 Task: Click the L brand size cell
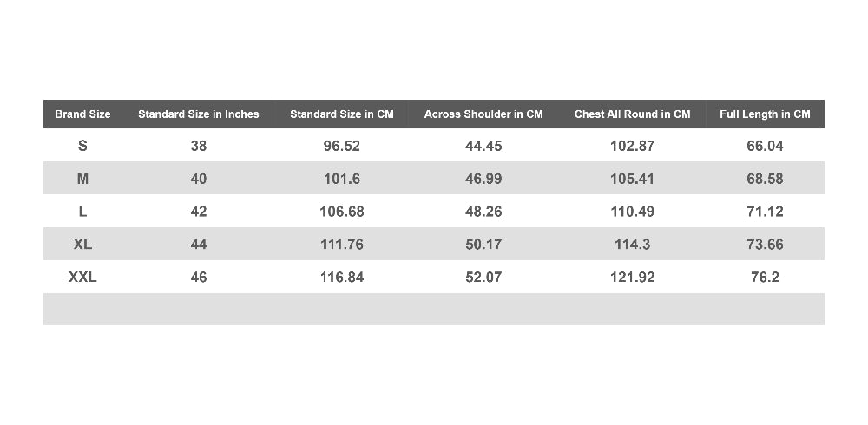tap(82, 212)
